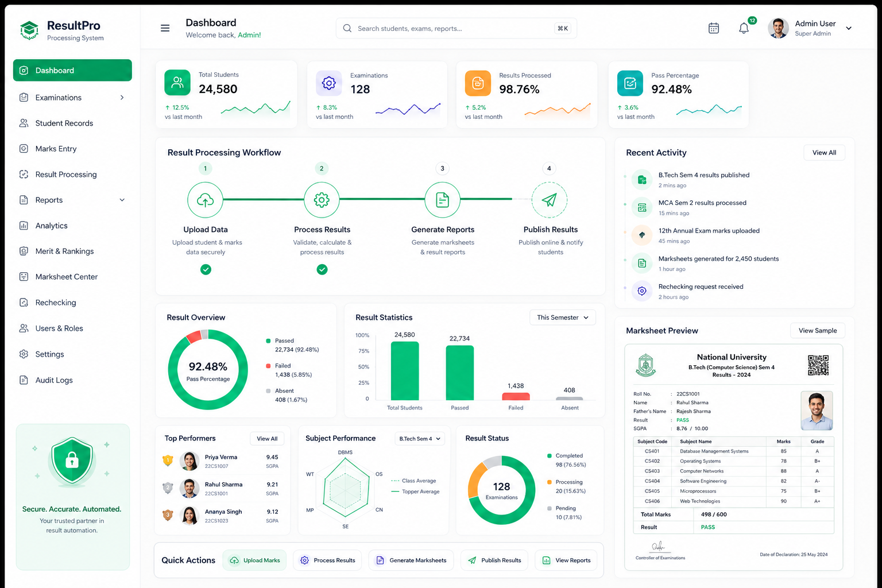Click the marksheet QR code
The image size is (882, 588).
point(818,365)
